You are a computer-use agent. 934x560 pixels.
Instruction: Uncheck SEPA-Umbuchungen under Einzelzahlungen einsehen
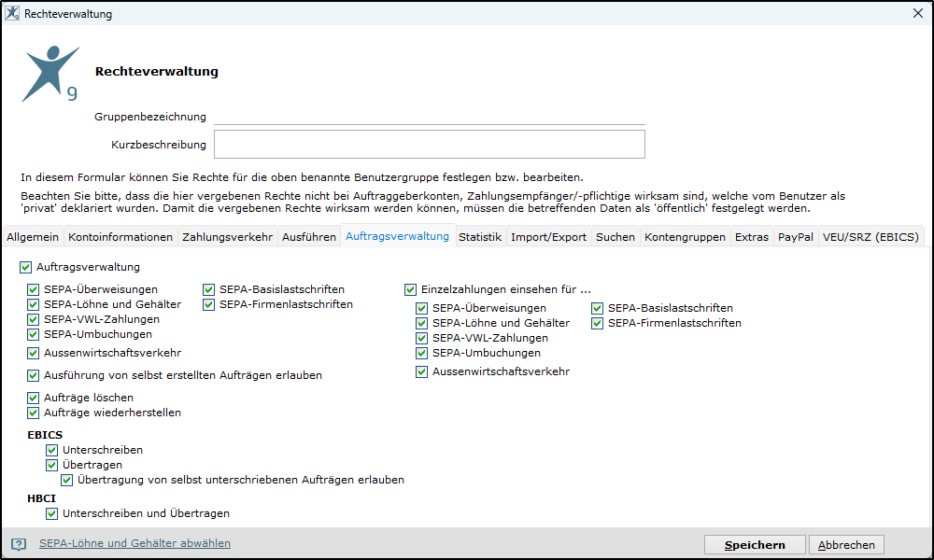click(422, 353)
